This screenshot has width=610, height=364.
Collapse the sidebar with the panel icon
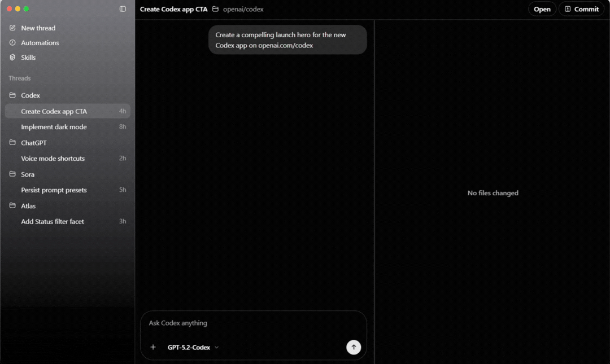click(x=123, y=8)
